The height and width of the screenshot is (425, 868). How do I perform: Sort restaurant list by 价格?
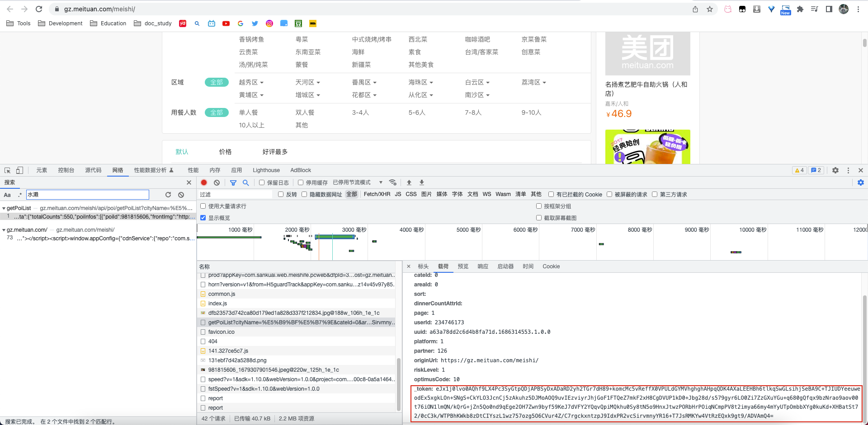(x=225, y=152)
